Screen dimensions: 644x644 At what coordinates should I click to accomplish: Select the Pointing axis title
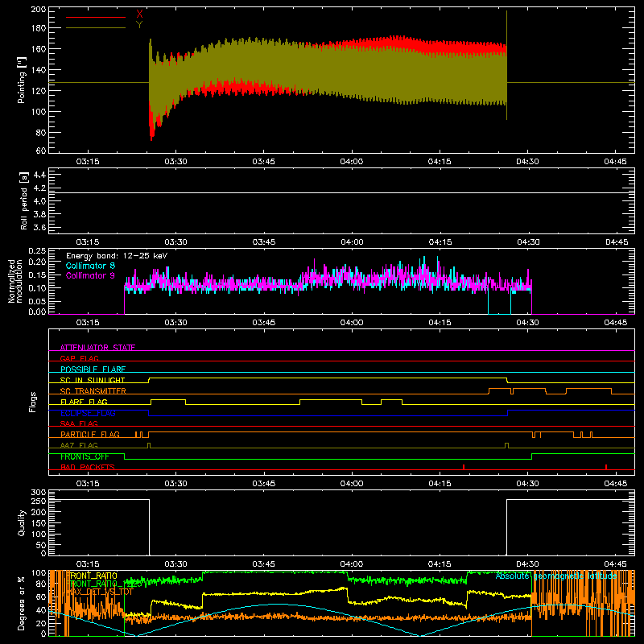click(x=22, y=80)
